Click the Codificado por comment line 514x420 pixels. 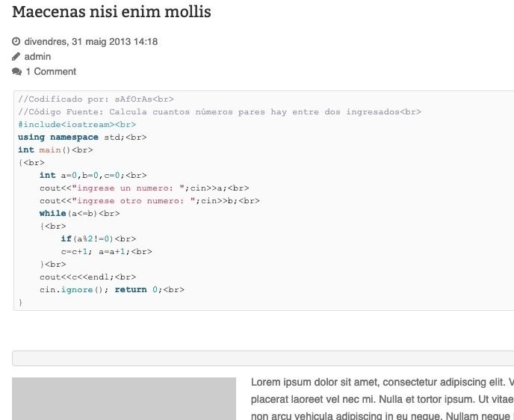96,99
